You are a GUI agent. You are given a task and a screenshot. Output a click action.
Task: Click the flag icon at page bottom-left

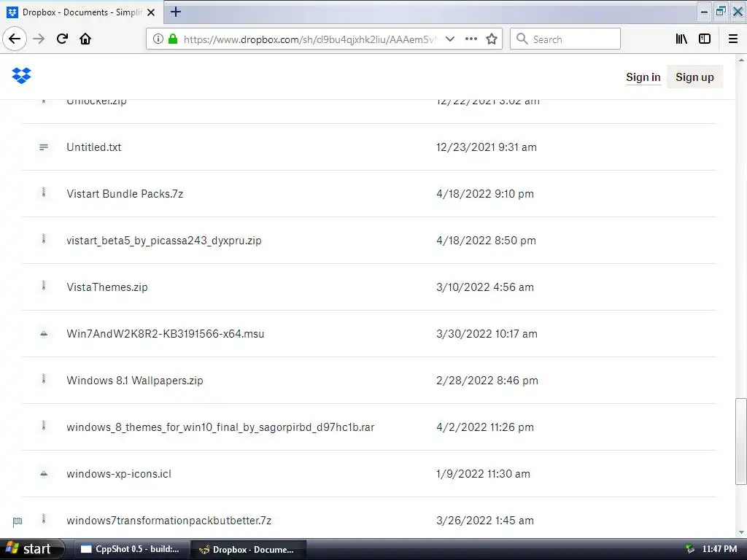pyautogui.click(x=18, y=522)
